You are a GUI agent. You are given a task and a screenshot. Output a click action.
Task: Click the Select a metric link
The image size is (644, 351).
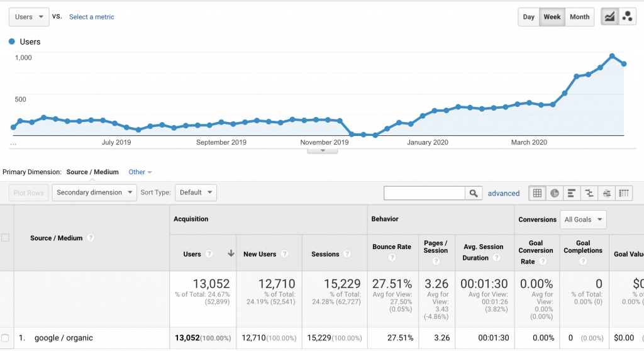(92, 17)
